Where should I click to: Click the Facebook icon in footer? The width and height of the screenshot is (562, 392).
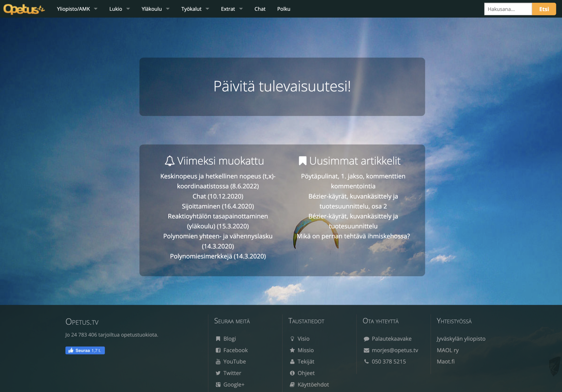click(x=218, y=350)
